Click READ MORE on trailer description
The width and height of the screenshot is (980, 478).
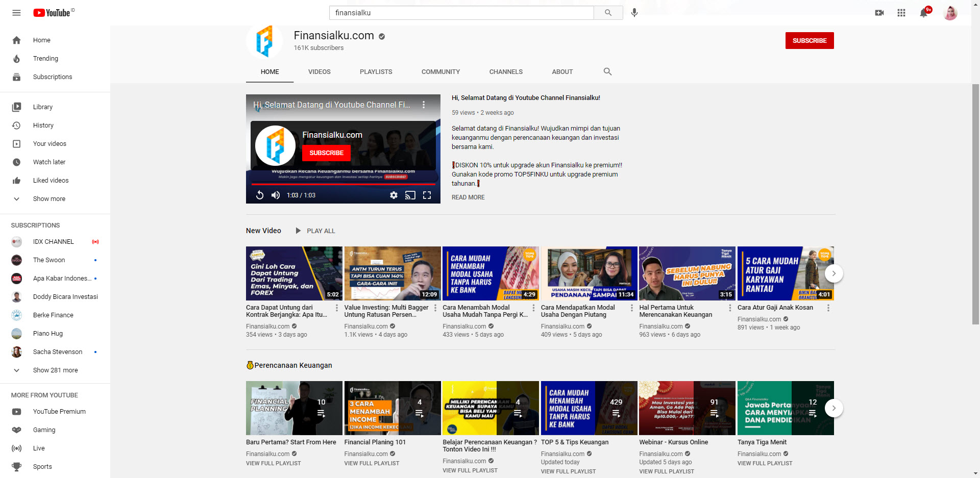tap(468, 197)
